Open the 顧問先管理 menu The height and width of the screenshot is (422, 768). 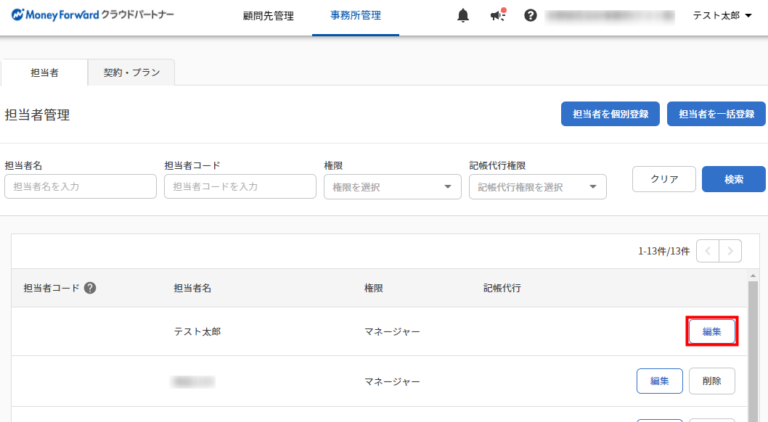tap(268, 16)
